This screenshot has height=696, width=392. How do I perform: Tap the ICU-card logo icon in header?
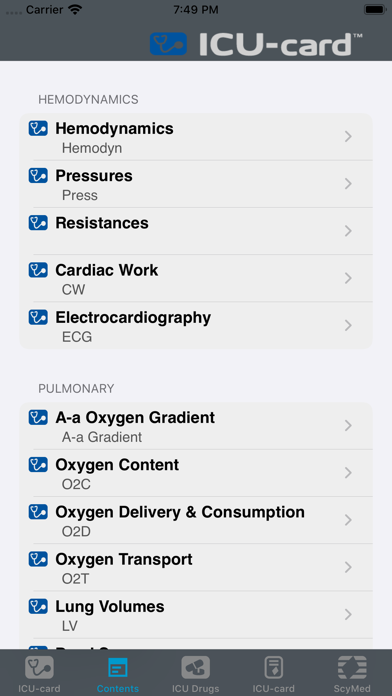pyautogui.click(x=168, y=44)
